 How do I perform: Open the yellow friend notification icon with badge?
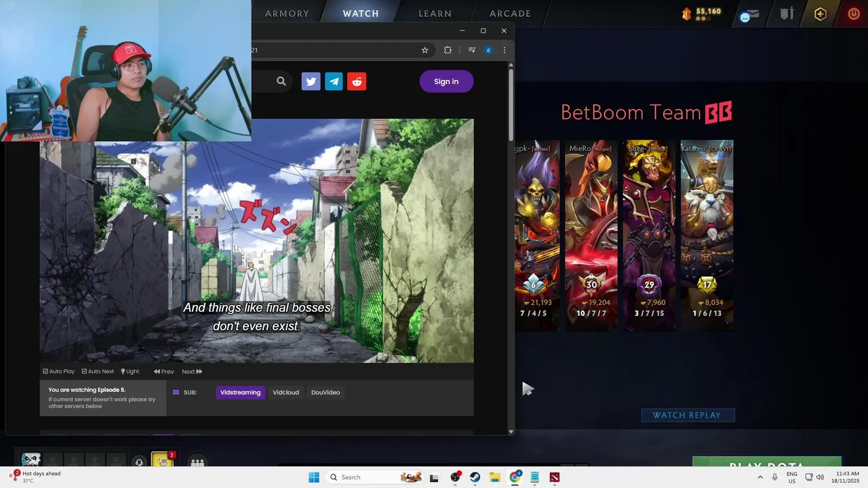(x=161, y=460)
